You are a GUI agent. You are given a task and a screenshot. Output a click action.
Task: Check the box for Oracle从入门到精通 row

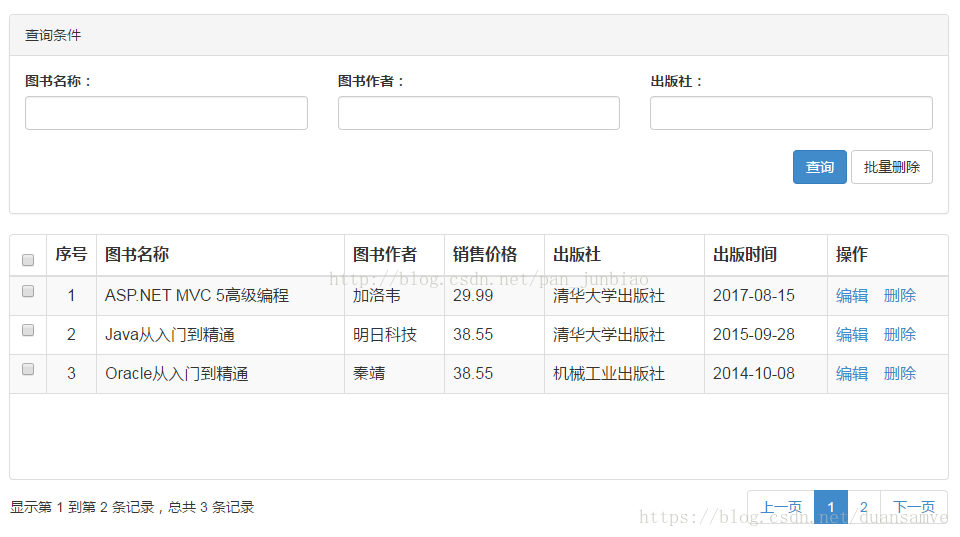[28, 369]
